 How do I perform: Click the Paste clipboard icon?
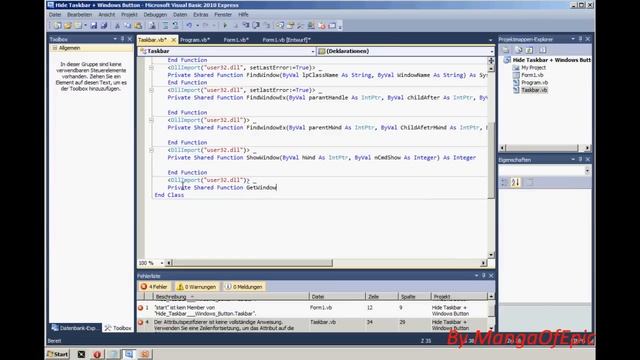(x=138, y=26)
